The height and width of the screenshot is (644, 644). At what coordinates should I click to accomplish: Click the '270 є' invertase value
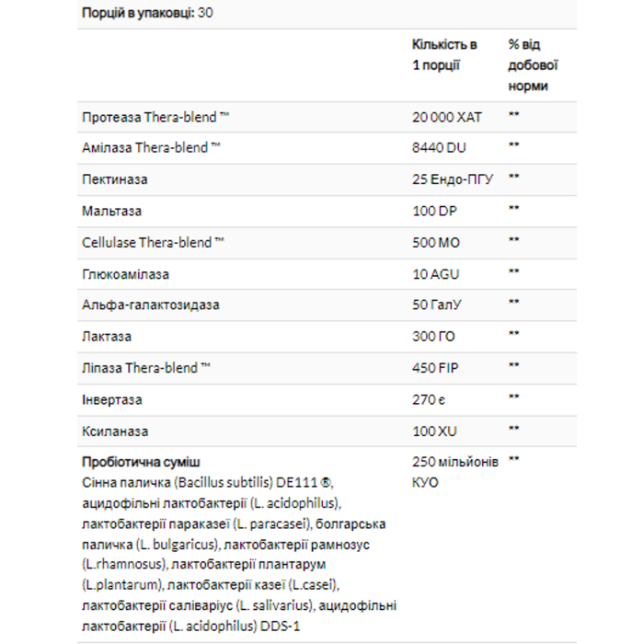tap(429, 399)
